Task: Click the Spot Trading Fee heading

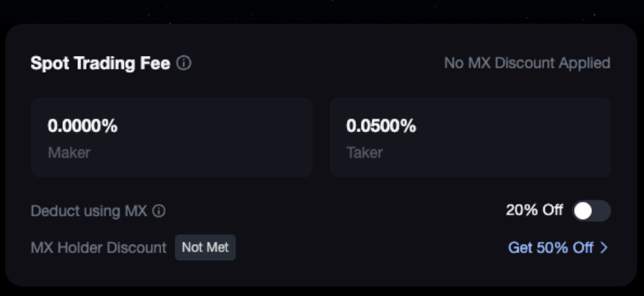Action: (100, 64)
